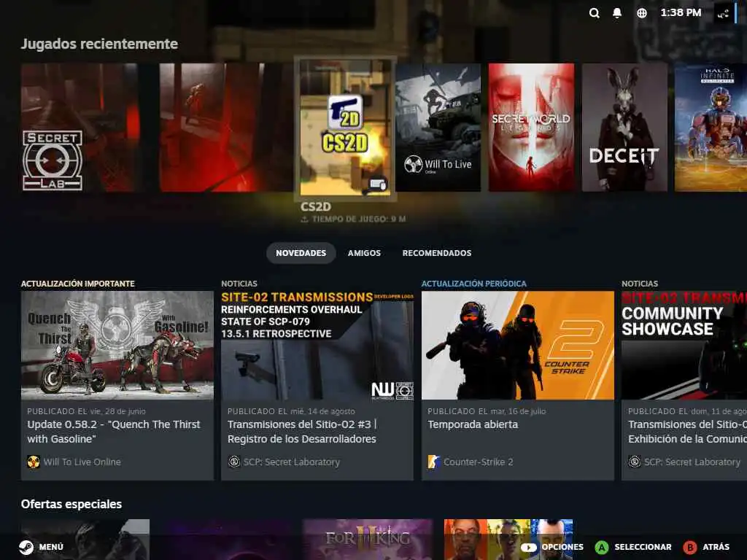Click the Actualización periódica label
Image resolution: width=747 pixels, height=560 pixels.
474,284
